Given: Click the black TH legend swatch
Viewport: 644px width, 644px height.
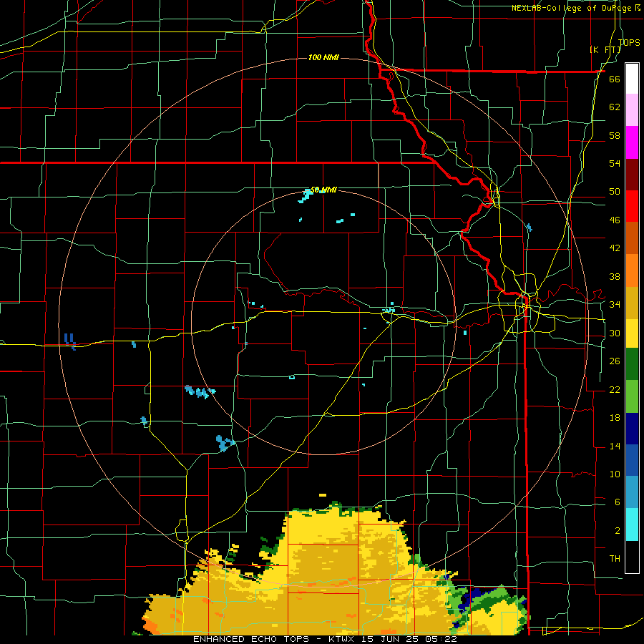Looking at the screenshot, I should coord(632,557).
